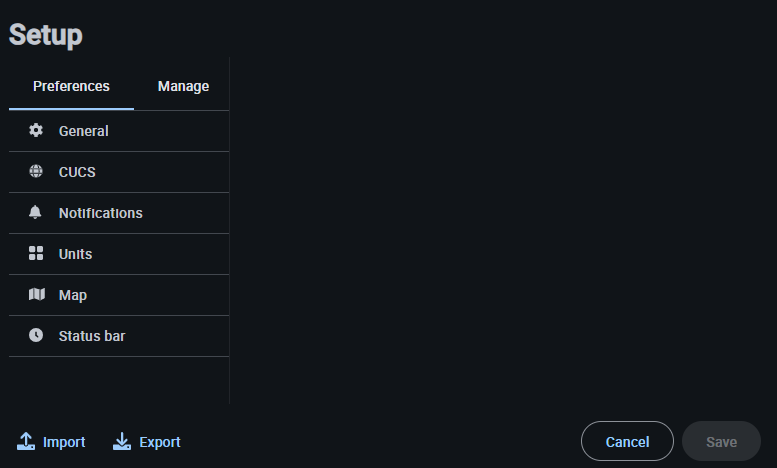Click the Save button
The width and height of the screenshot is (777, 468).
721,441
